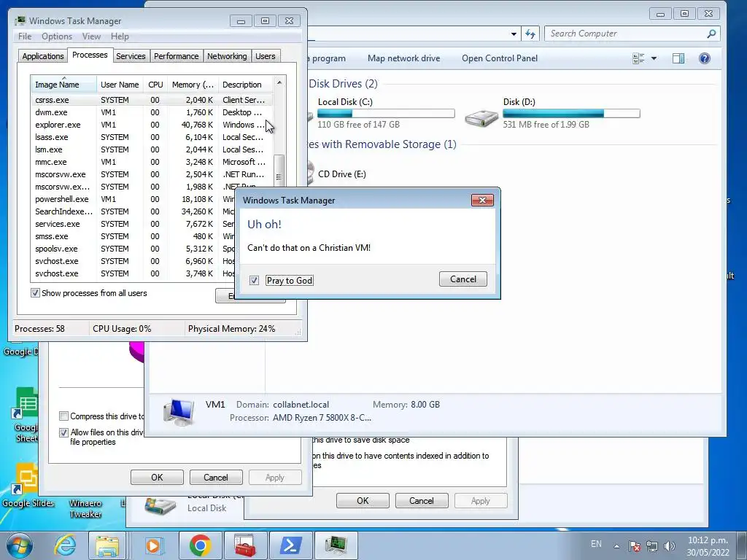Click the Explorer help question mark icon

[704, 58]
